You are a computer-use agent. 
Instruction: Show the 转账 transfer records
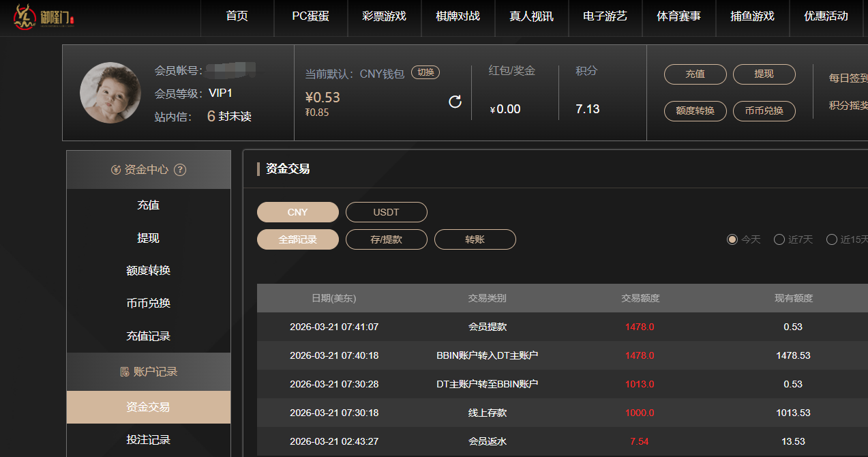[x=475, y=239]
